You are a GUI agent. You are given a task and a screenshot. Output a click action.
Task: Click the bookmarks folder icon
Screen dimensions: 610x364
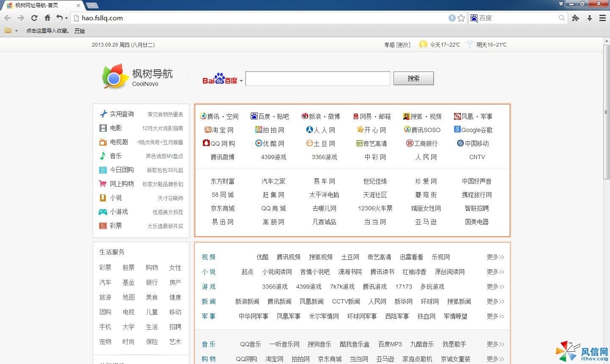pos(8,30)
